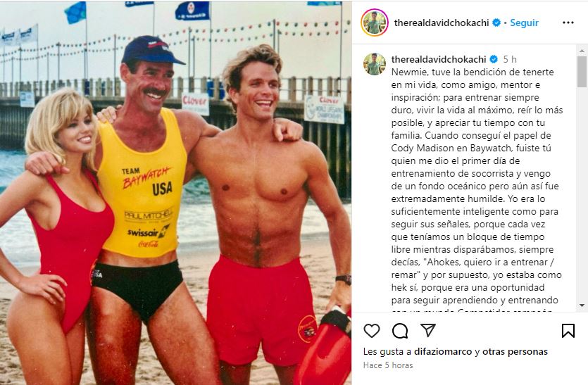This screenshot has height=385, width=588.
Task: Open the three-dot more options menu
Action: tap(568, 23)
